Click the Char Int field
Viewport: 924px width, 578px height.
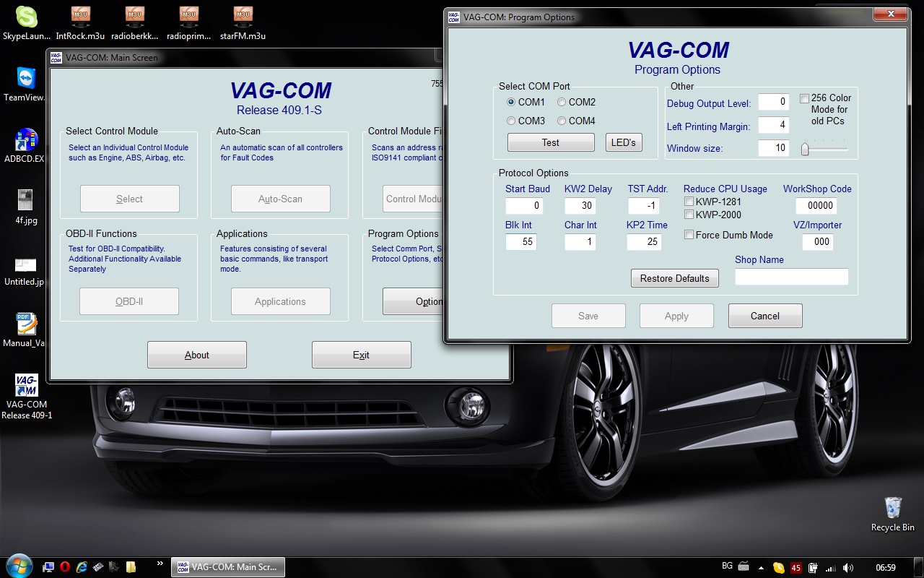tap(580, 242)
